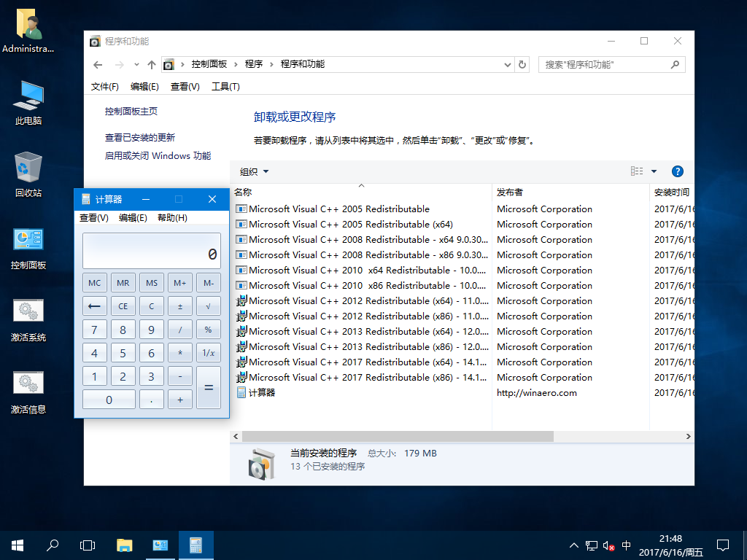Open the 编辑(E) menu in Programs window
This screenshot has width=747, height=560.
coord(144,87)
